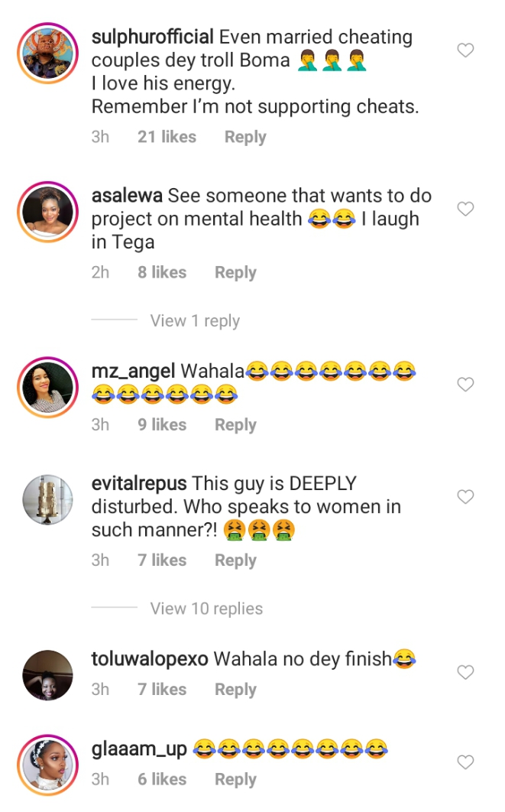Expand "View 1 reply" under asalewa's comment
This screenshot has height=812, width=505.
tap(195, 321)
